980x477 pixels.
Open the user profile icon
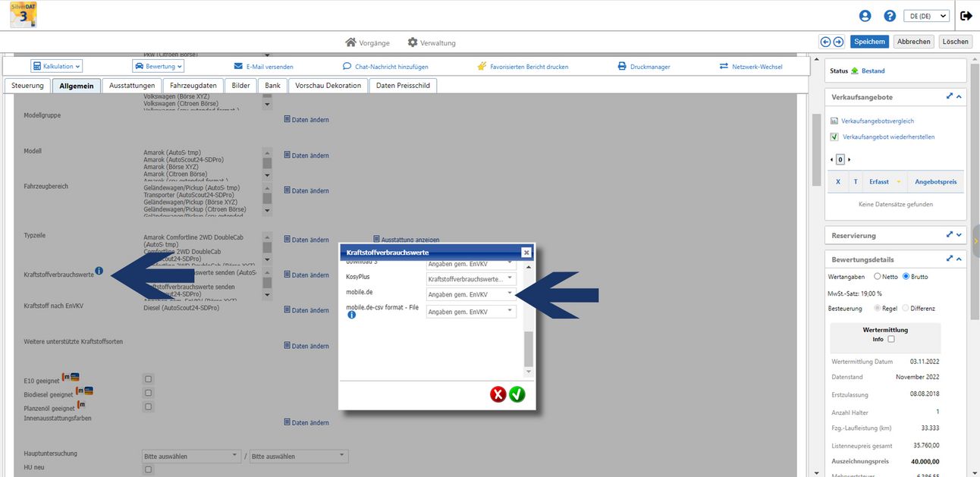[x=865, y=16]
